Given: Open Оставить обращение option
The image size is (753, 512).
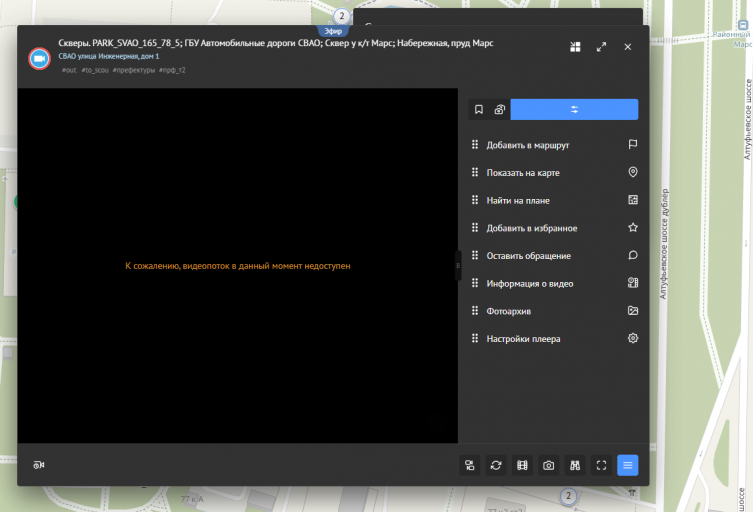Looking at the screenshot, I should click(x=555, y=256).
